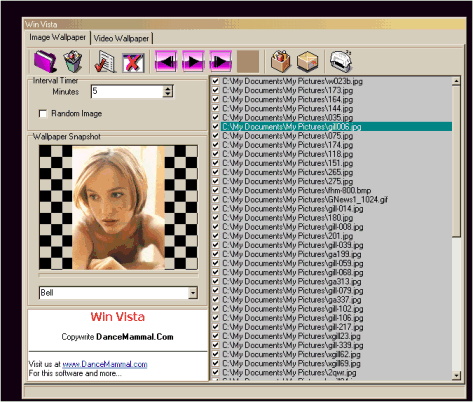Toggle the GNews1_1024.gif checkbox
473x402 pixels.
click(215, 199)
